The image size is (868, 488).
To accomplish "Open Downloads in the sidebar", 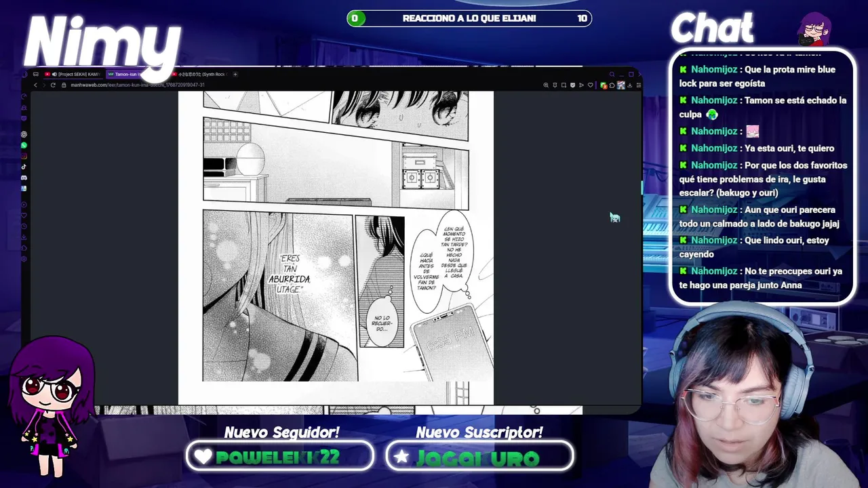I will click(x=24, y=237).
